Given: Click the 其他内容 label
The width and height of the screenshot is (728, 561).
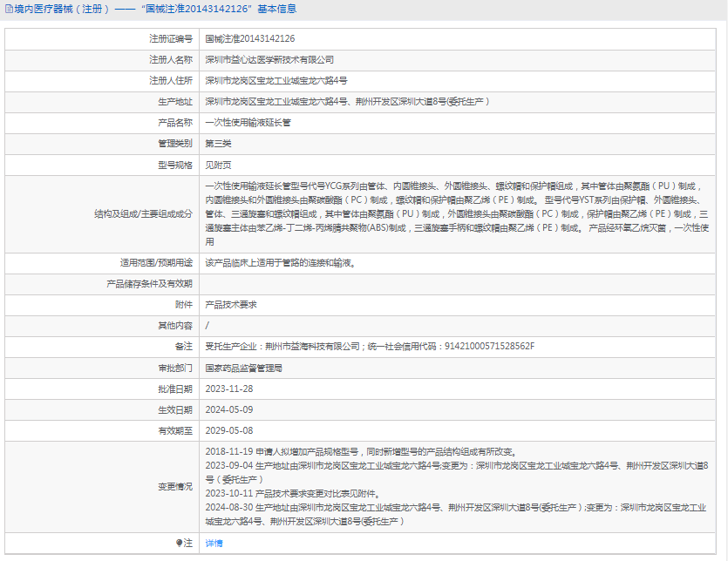Looking at the screenshot, I should [175, 325].
